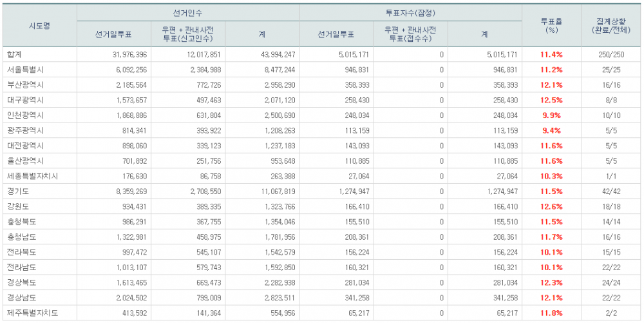Click the 집계상황(완료/전체) column header
This screenshot has height=323, width=644.
coord(611,26)
